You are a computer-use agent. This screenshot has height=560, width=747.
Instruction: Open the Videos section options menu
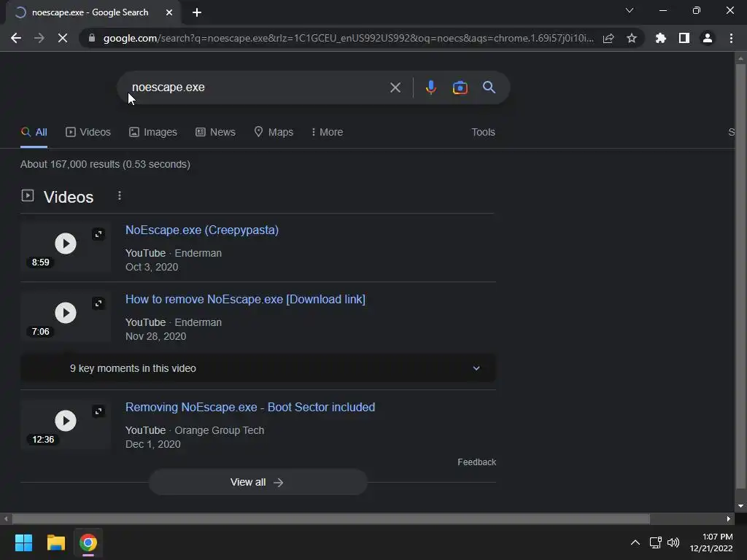click(120, 195)
